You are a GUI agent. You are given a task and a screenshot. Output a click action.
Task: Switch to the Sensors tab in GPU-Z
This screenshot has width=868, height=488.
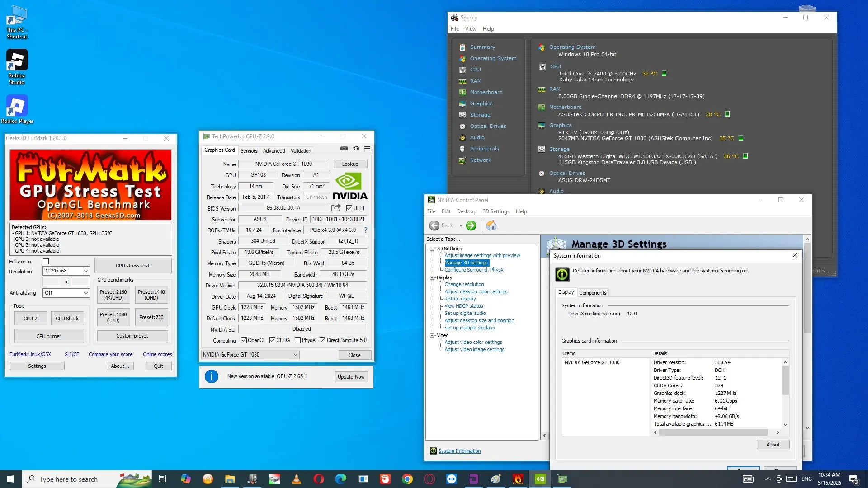pos(249,151)
